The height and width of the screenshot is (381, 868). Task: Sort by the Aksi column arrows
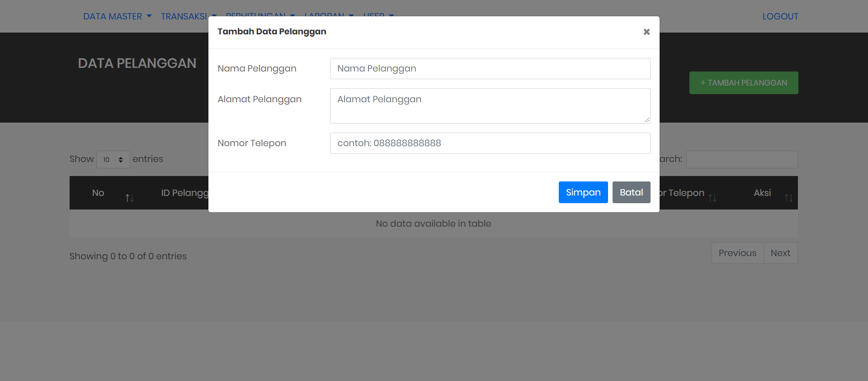coord(788,198)
